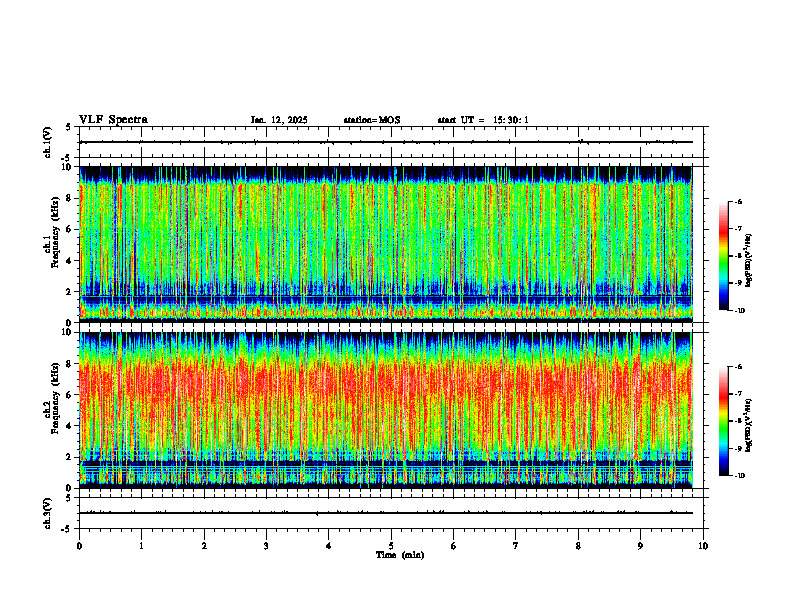792x612 pixels.
Task: Click "-6" on the ch.1 colorbar
Action: (x=738, y=201)
